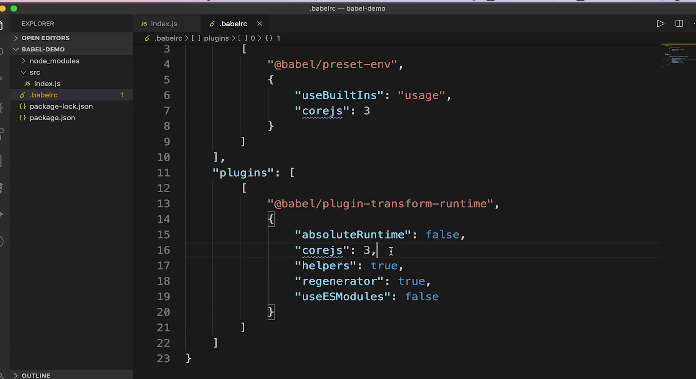Click the "useBuiltIns" key
696x379 pixels.
[x=339, y=95]
